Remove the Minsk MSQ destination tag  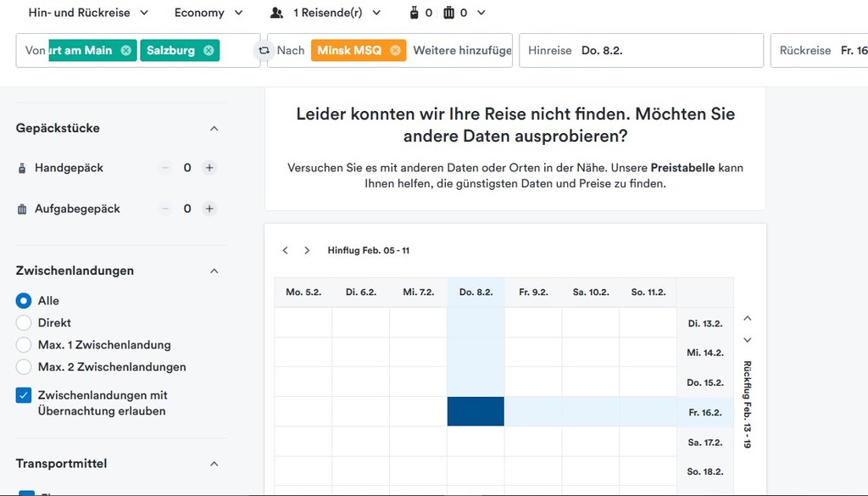pos(395,51)
